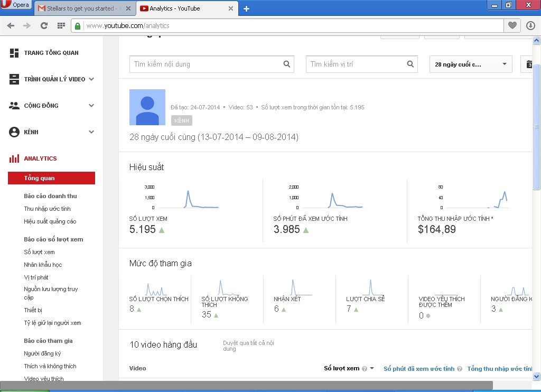The image size is (541, 392).
Task: Click the search icon in content search box
Action: tap(287, 64)
